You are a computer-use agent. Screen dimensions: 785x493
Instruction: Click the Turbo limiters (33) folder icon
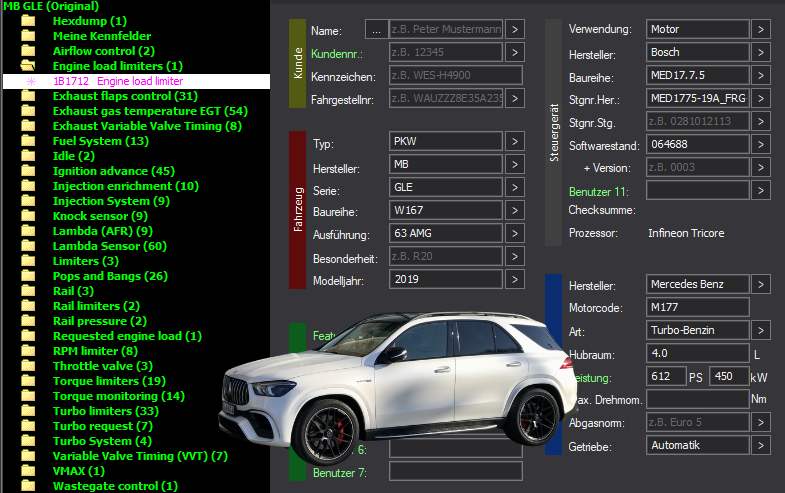[x=29, y=411]
